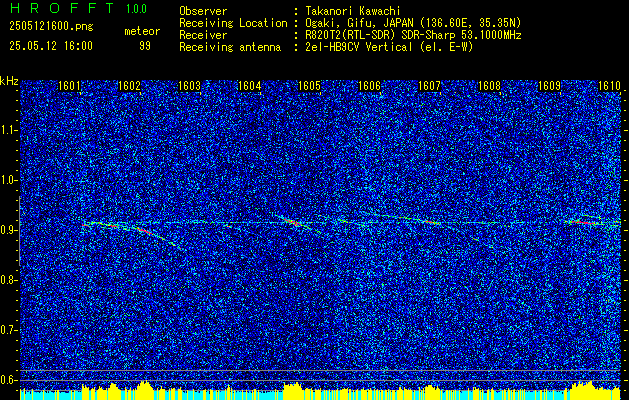
Task: Click the date text 25.05.12 16:00
Action: 51,46
